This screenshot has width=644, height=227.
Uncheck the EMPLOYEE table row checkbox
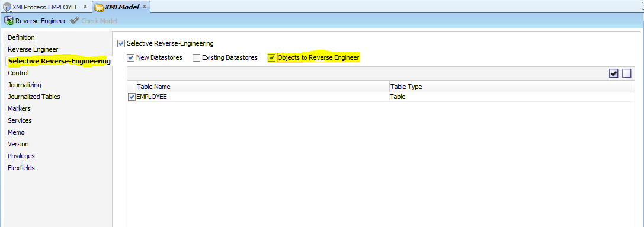click(132, 97)
